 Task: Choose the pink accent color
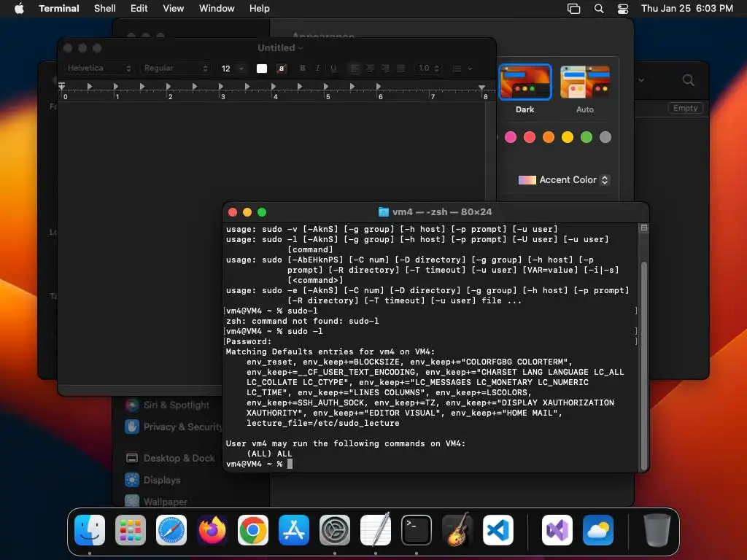click(x=511, y=137)
